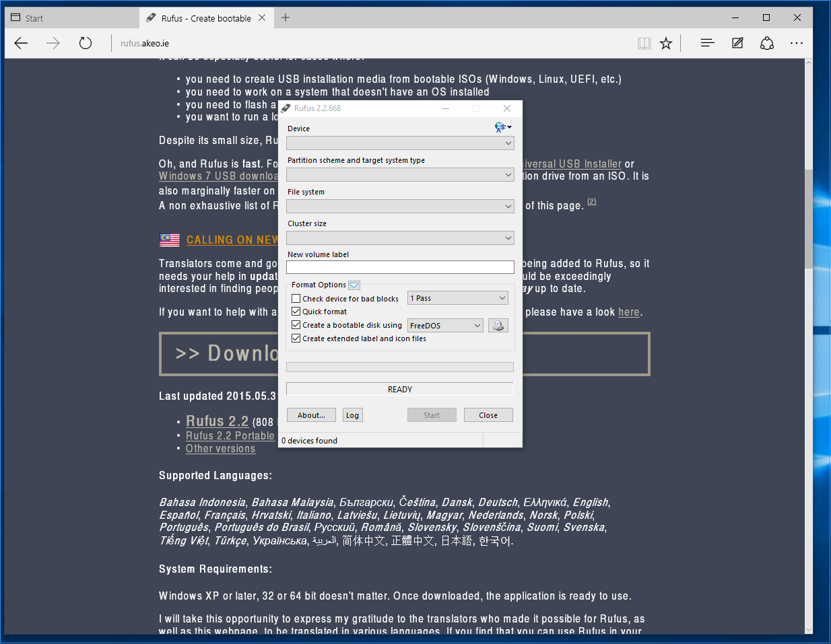Add page to favorites with star icon
Screen dimensions: 831x644
pos(666,43)
